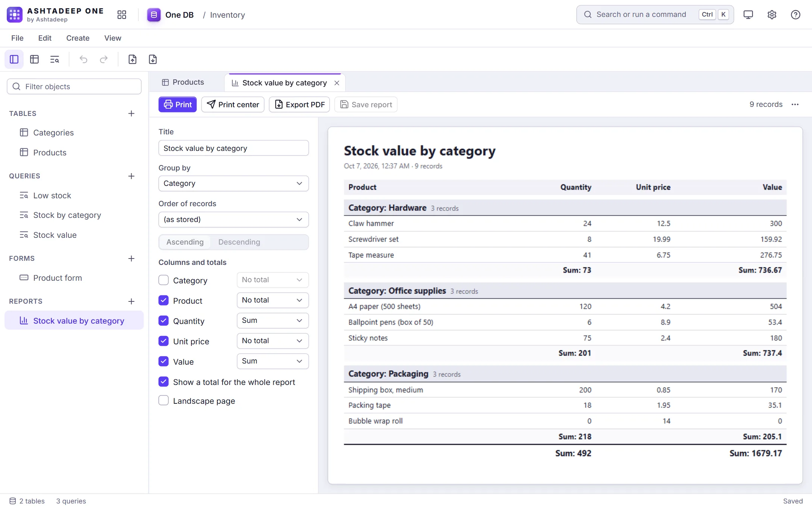Open the Quantity Sum dropdown
The height and width of the screenshot is (508, 812).
273,321
